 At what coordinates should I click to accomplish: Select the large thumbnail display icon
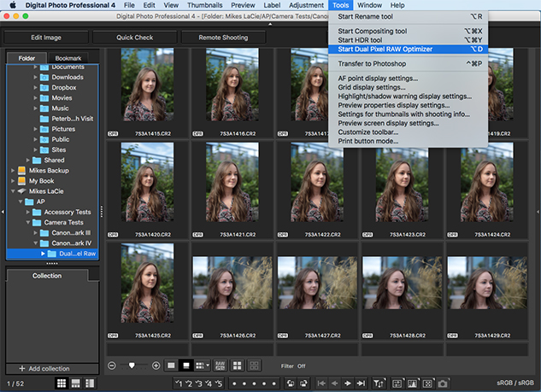pos(171,366)
